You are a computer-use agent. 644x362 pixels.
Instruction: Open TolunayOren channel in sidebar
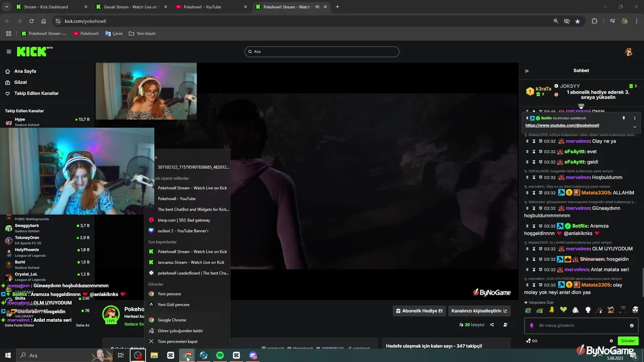(47, 240)
